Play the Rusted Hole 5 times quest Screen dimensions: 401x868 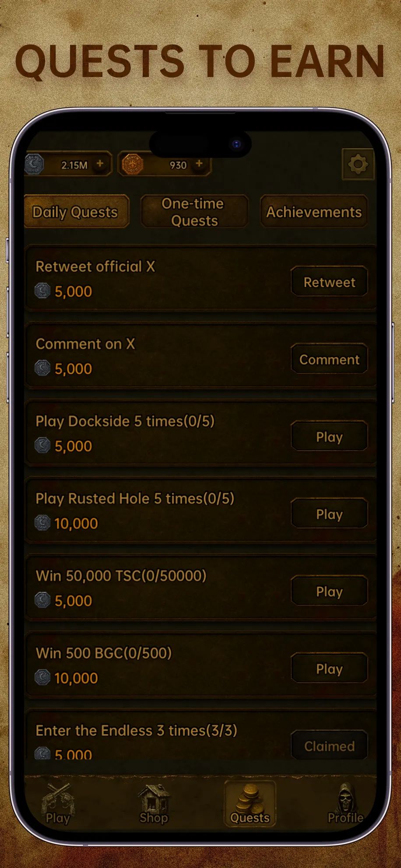[329, 514]
